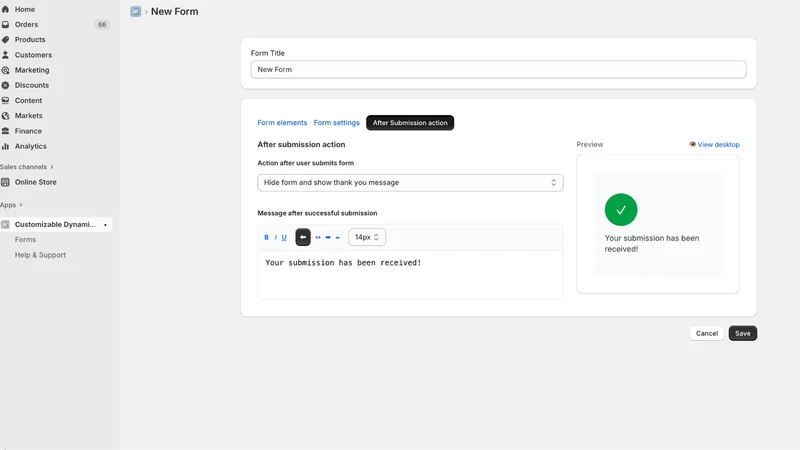Click the Form Title label

[267, 53]
